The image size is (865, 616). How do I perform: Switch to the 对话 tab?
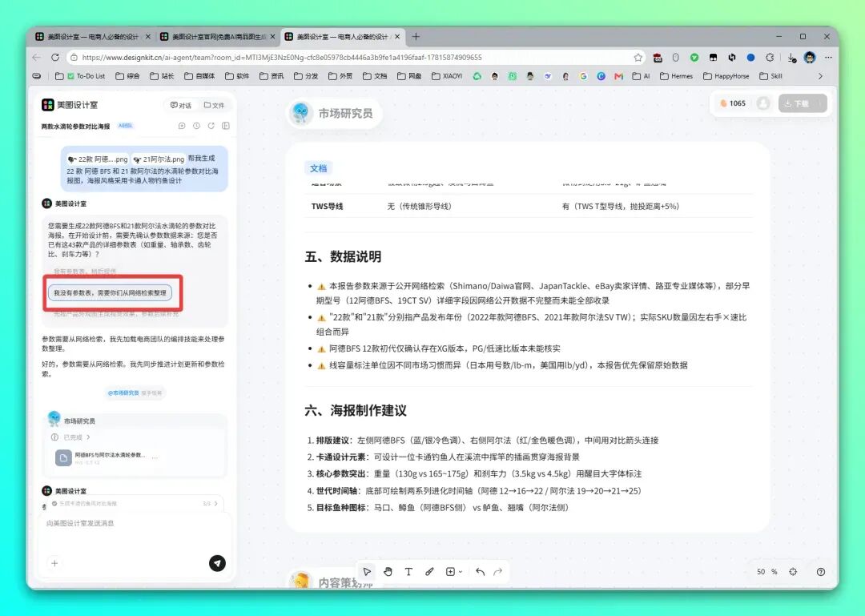(180, 105)
